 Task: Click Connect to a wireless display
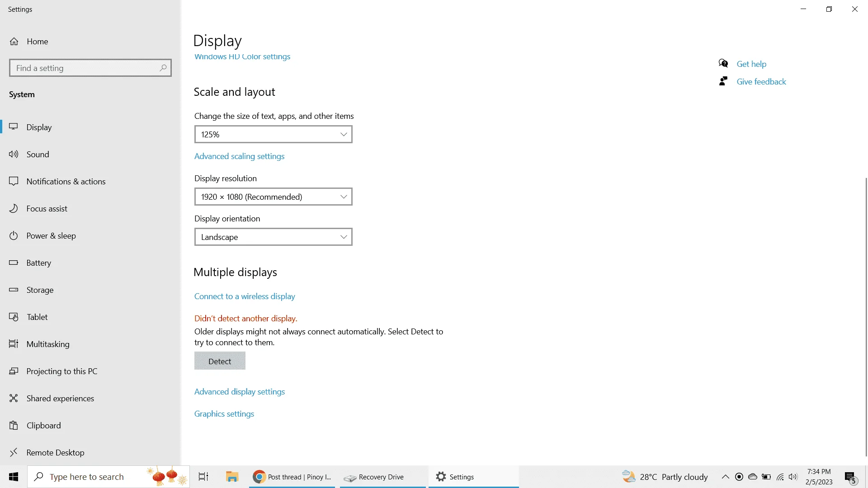coord(245,296)
